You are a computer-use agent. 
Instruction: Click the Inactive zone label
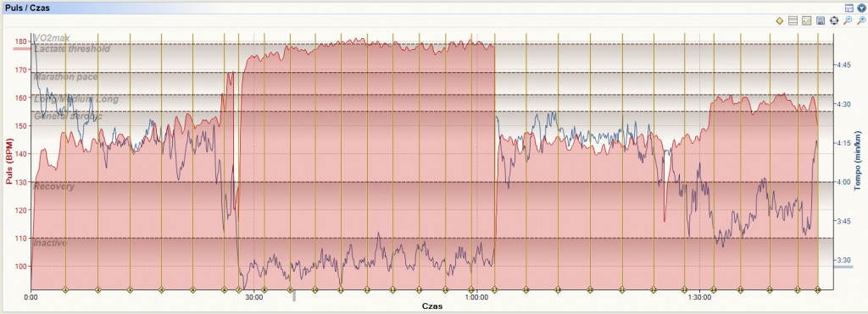click(50, 243)
